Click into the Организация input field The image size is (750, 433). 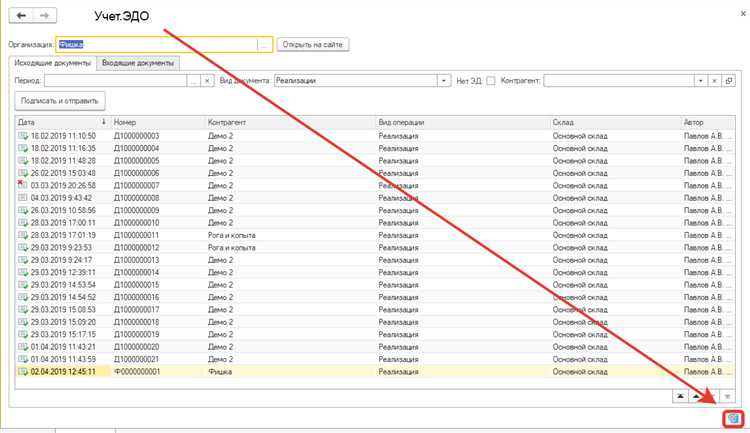click(x=156, y=45)
